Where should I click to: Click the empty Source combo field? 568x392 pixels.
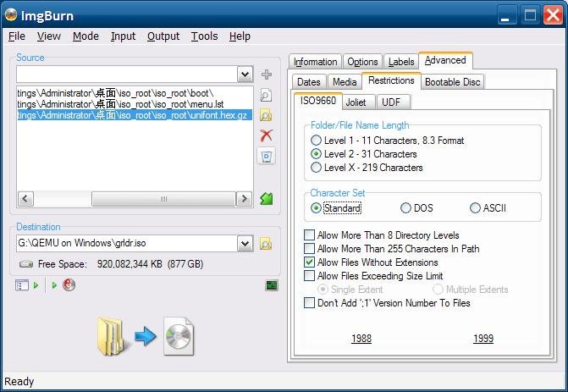127,75
